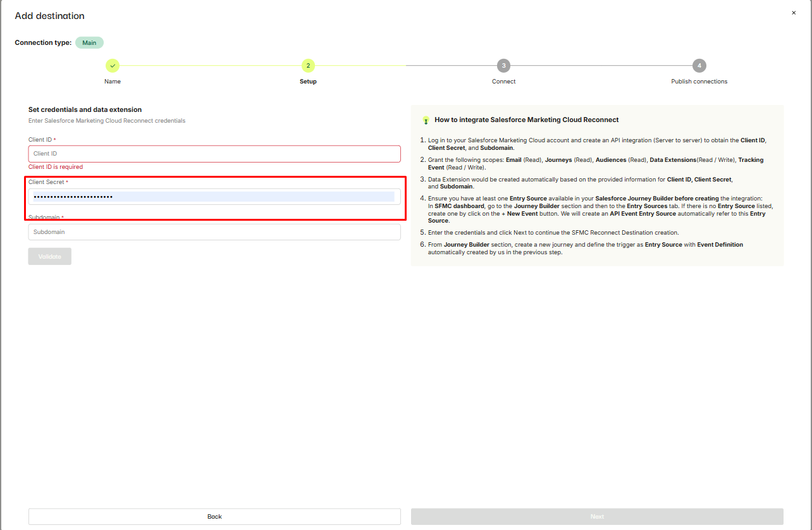The width and height of the screenshot is (812, 530).
Task: Click the 'Client ID is required' error message
Action: (56, 167)
